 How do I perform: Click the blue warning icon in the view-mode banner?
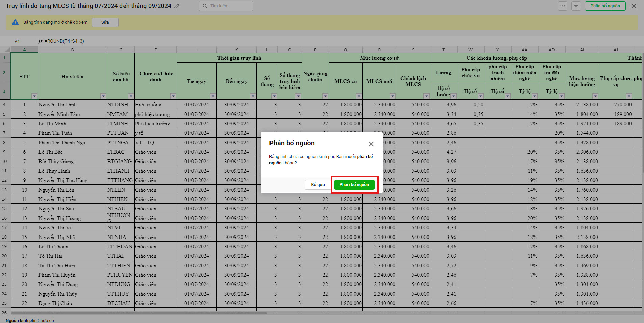(x=15, y=22)
